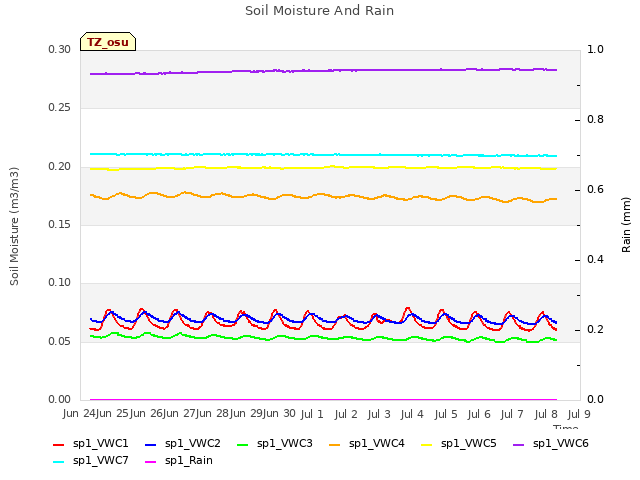Click the 0.6 rain axis tick label

596,189
